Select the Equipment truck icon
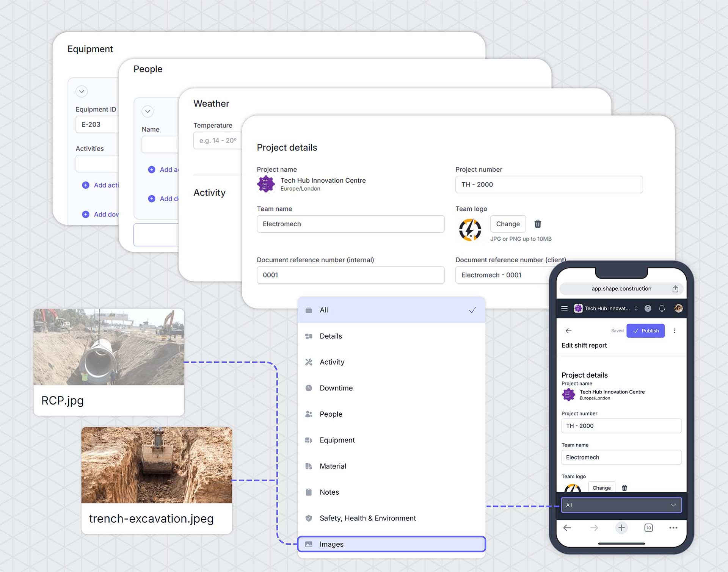The width and height of the screenshot is (728, 572). pyautogui.click(x=309, y=440)
